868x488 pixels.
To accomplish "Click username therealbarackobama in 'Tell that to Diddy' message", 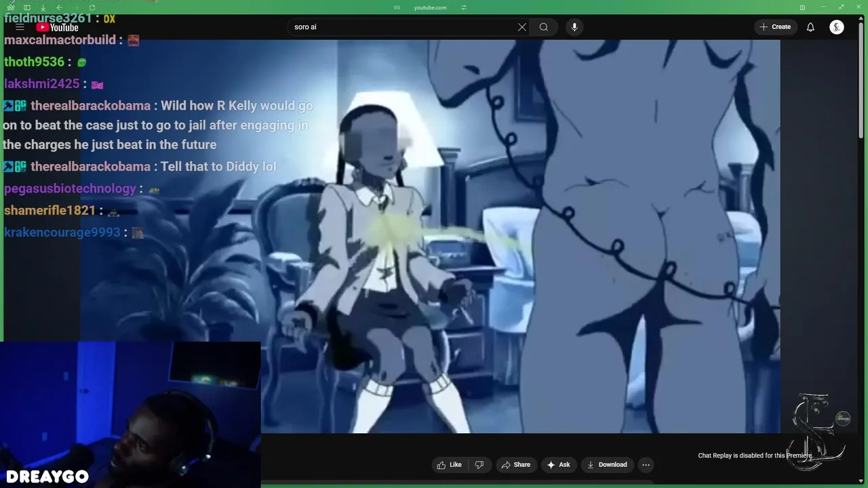I will tap(92, 167).
